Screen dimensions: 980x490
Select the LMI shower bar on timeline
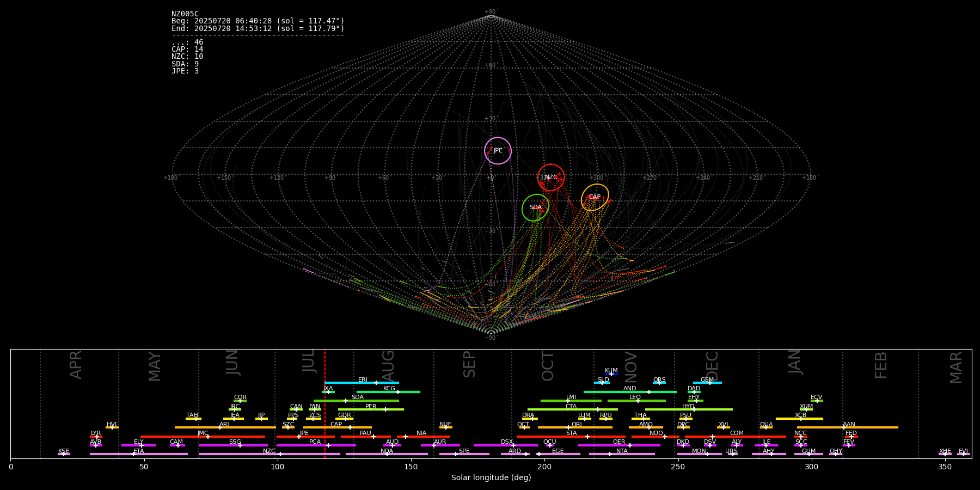(x=571, y=401)
